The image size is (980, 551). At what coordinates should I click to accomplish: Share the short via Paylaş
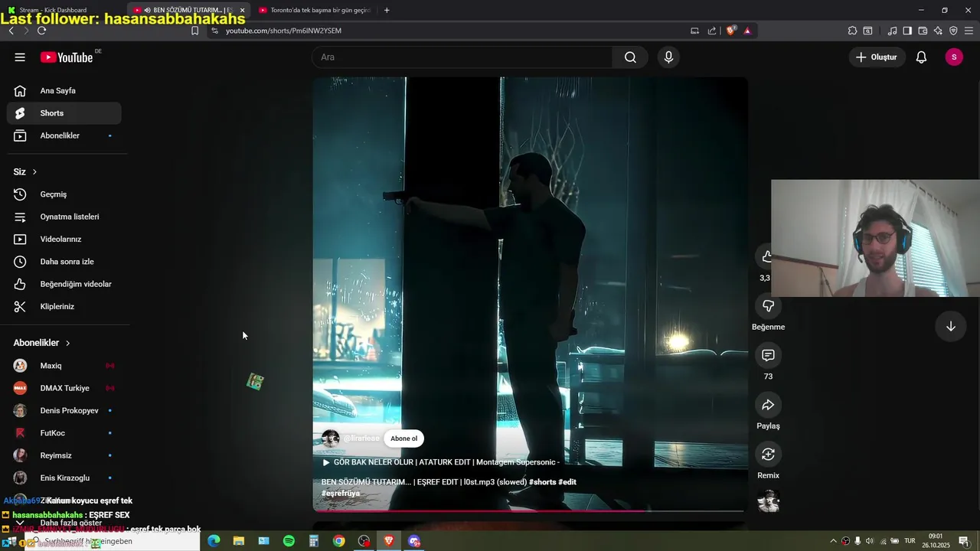(768, 405)
